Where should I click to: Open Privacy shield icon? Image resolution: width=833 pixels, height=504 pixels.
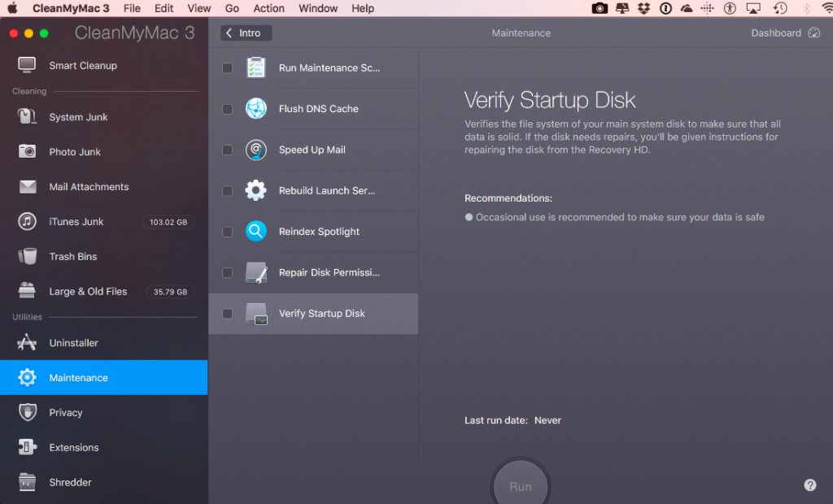click(28, 412)
